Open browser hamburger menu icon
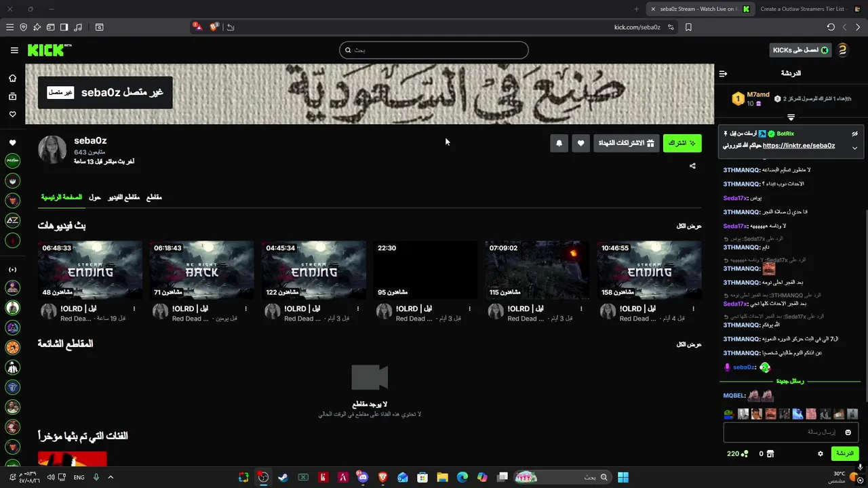The width and height of the screenshot is (868, 488). tap(9, 27)
